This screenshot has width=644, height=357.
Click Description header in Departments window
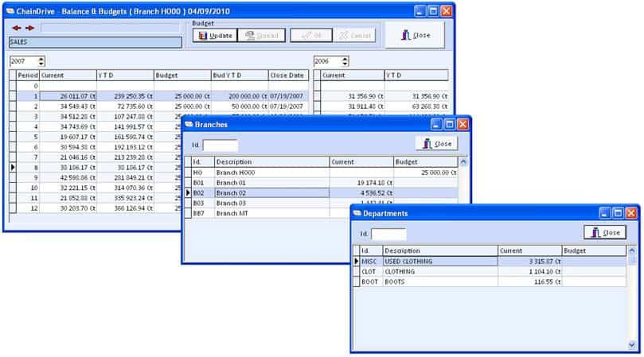[440, 250]
